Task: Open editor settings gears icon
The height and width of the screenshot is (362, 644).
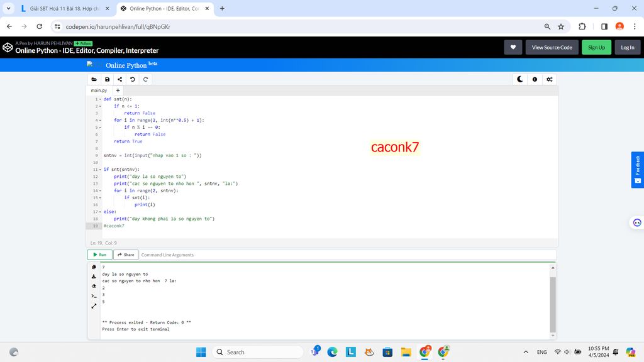Action: point(550,79)
